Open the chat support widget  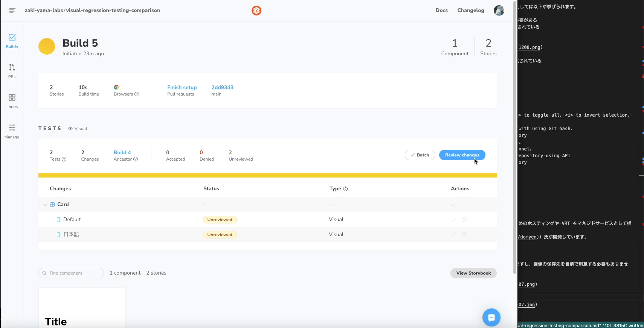[x=491, y=317]
